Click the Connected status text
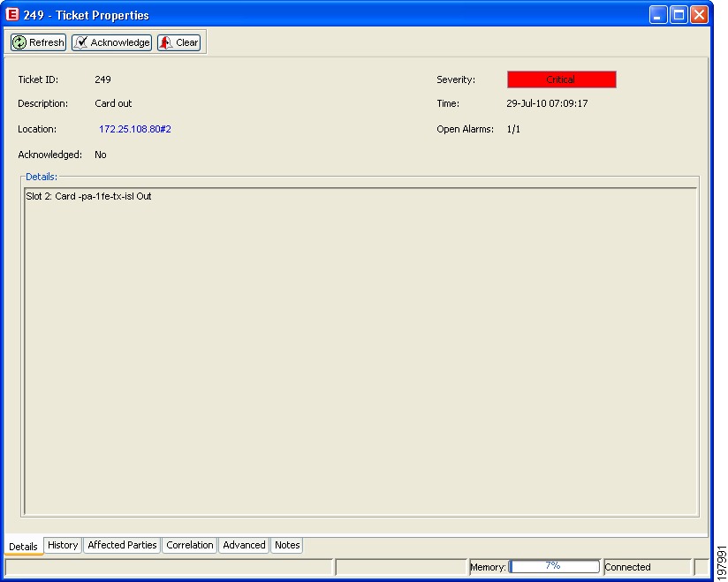Image resolution: width=728 pixels, height=582 pixels. point(627,567)
